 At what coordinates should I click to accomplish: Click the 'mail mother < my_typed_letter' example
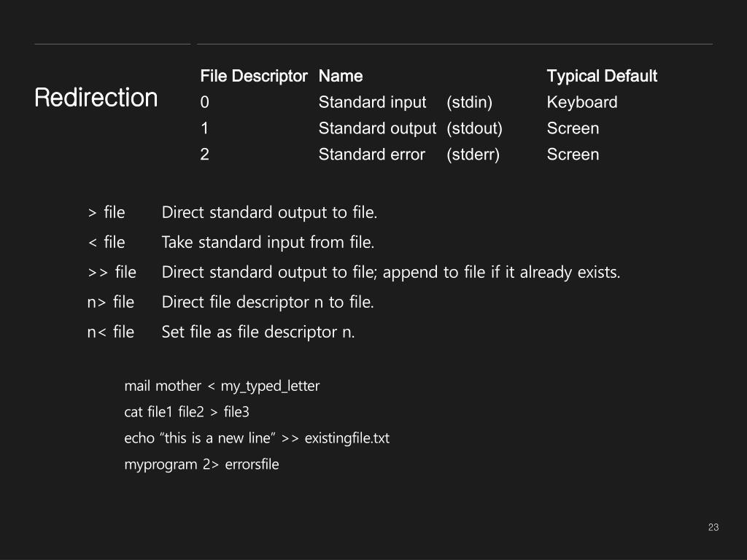pos(222,386)
